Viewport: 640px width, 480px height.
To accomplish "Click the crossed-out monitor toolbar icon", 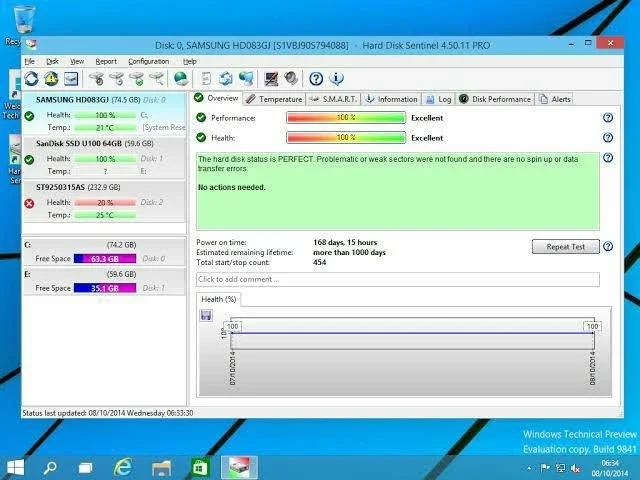I will click(271, 78).
